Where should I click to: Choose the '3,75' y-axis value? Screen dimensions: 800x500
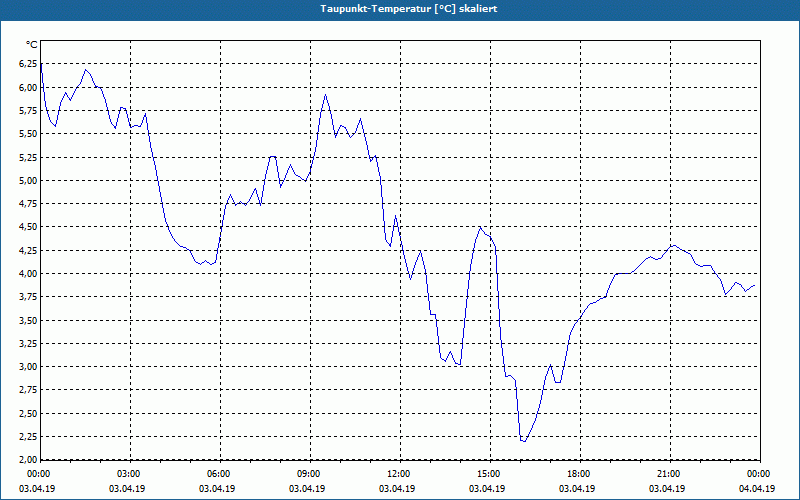click(28, 297)
